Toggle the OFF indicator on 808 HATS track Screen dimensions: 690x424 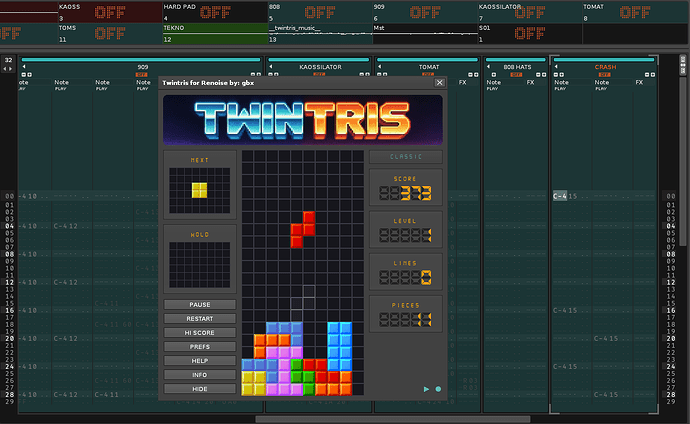[x=516, y=75]
